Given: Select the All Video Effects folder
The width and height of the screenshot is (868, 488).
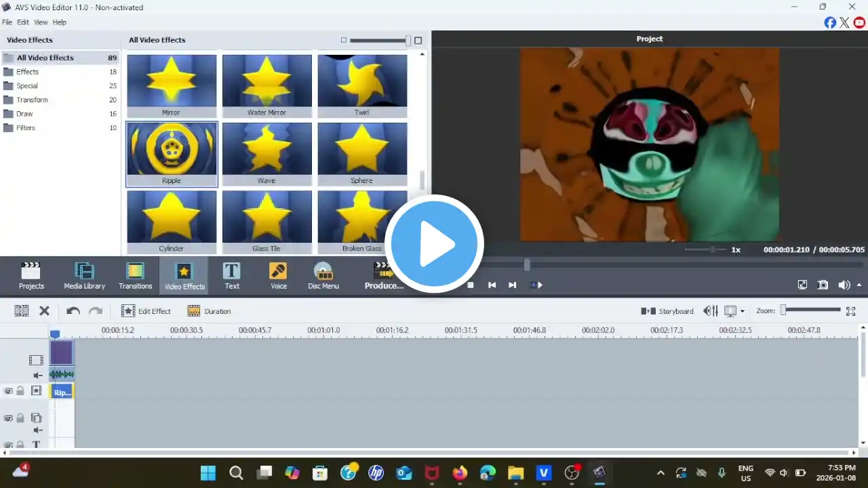Looking at the screenshot, I should 60,58.
